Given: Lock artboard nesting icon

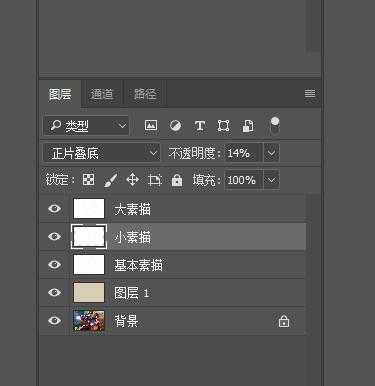Looking at the screenshot, I should click(x=155, y=180).
